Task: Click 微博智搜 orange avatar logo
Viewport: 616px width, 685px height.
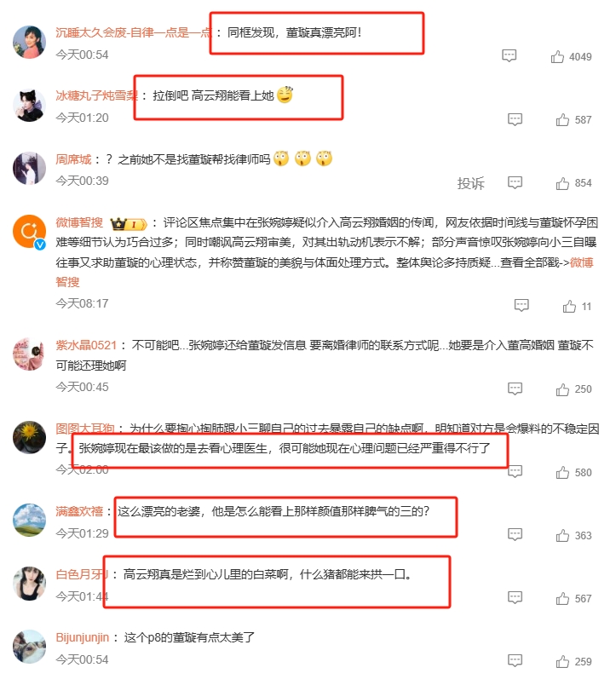Action: coord(29,232)
